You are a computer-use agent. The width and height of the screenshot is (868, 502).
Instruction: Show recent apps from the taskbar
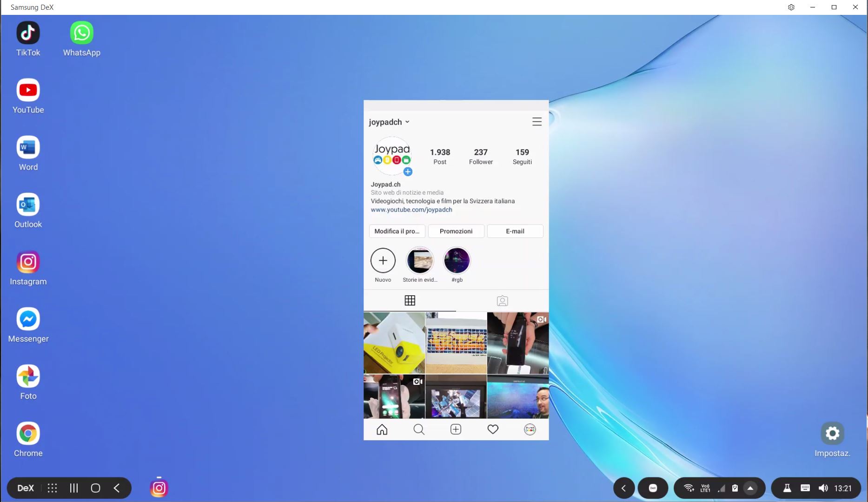[74, 488]
